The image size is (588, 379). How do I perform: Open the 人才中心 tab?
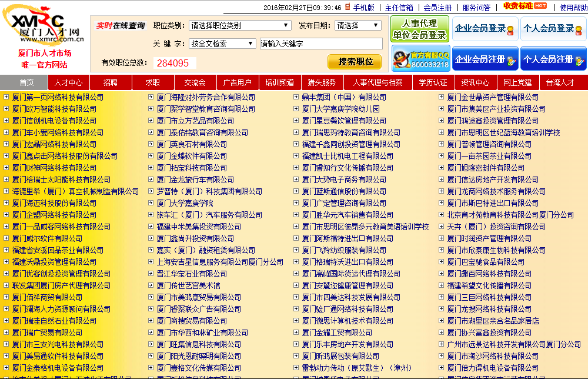coord(69,82)
